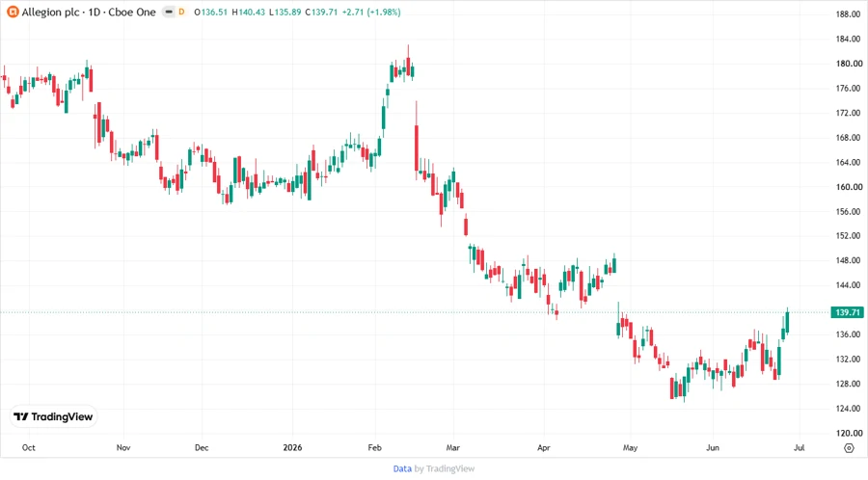Click the by TradingView attribution text
Image resolution: width=868 pixels, height=480 pixels.
(445, 469)
